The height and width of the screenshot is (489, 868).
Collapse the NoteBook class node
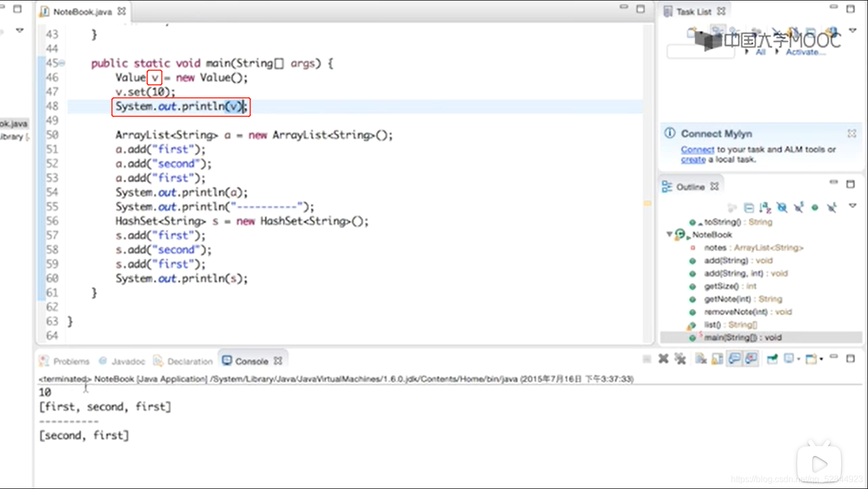669,234
